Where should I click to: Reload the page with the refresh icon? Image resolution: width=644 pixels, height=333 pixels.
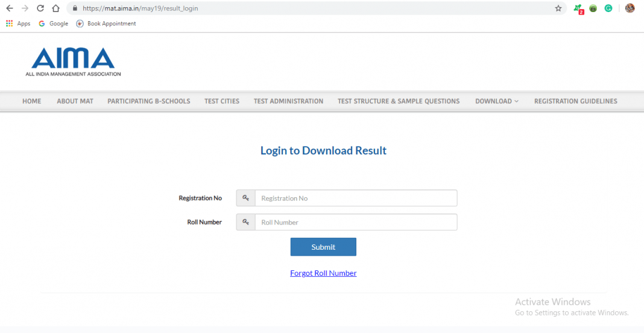(40, 8)
